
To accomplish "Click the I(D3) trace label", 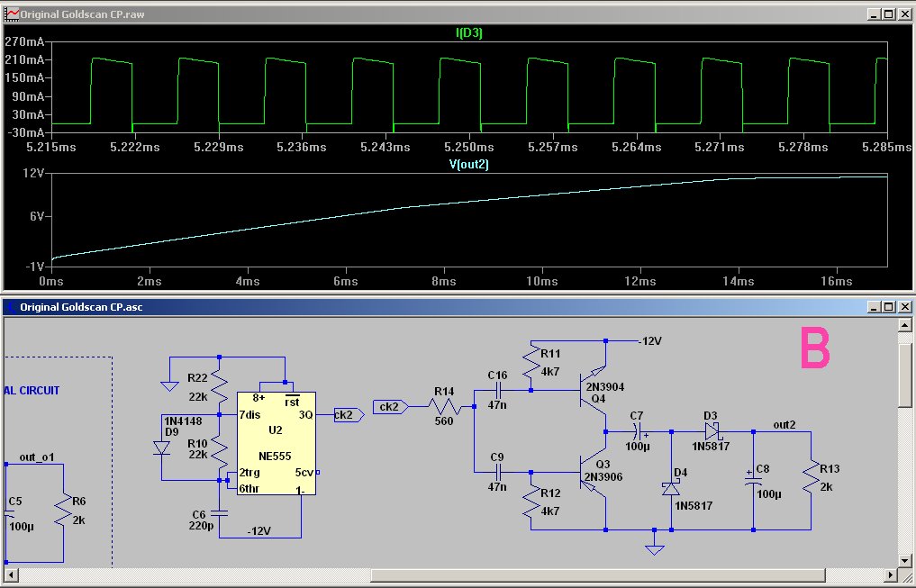I will point(468,33).
